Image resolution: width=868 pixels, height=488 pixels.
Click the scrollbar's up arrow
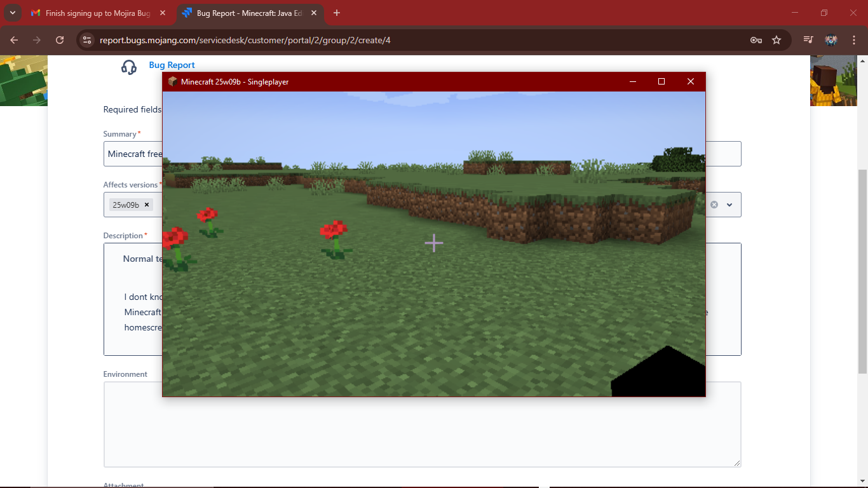862,61
